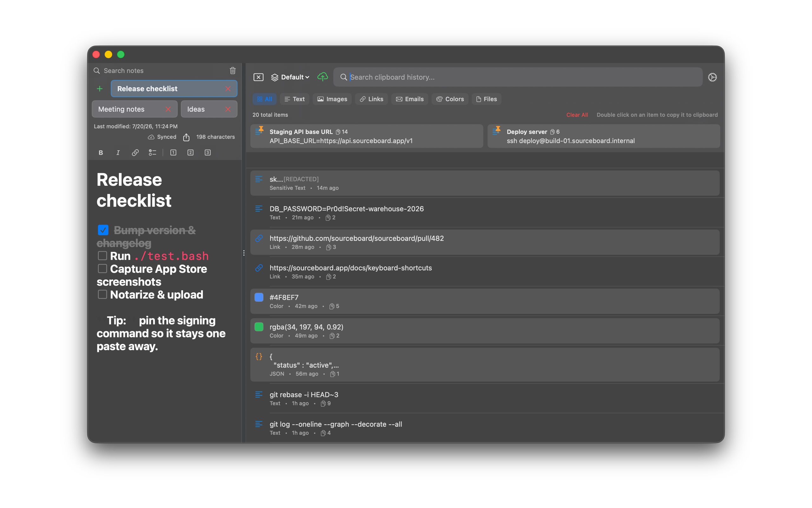The image size is (812, 508).
Task: Select the JSON status active item
Action: (485, 365)
